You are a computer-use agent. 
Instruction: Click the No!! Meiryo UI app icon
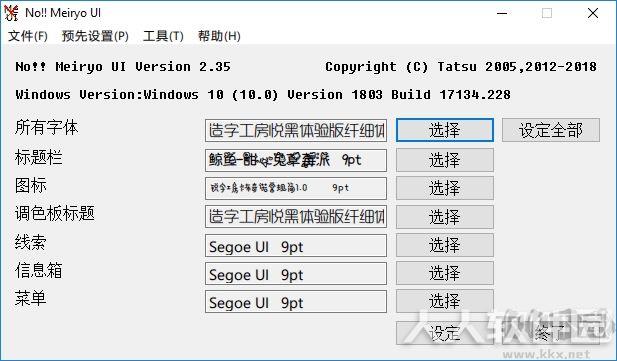pos(11,13)
